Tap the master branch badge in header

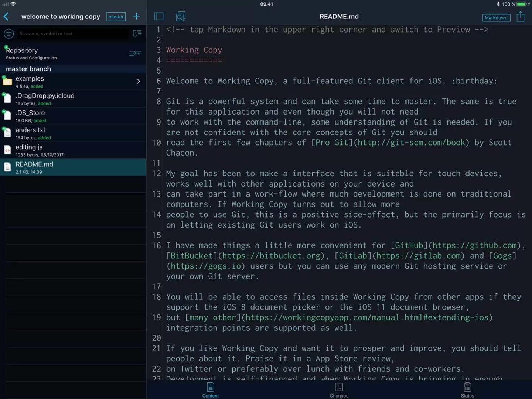tap(116, 17)
